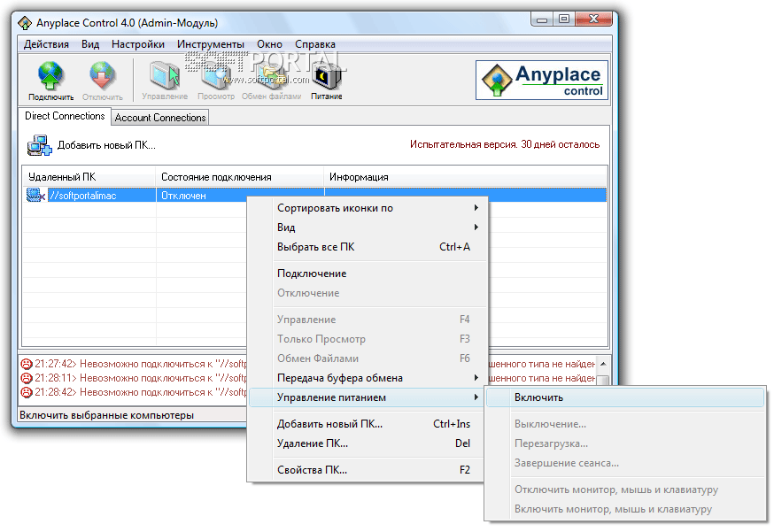Image resolution: width=774 pixels, height=532 pixels.
Task: Open the Окно menu
Action: pos(269,44)
